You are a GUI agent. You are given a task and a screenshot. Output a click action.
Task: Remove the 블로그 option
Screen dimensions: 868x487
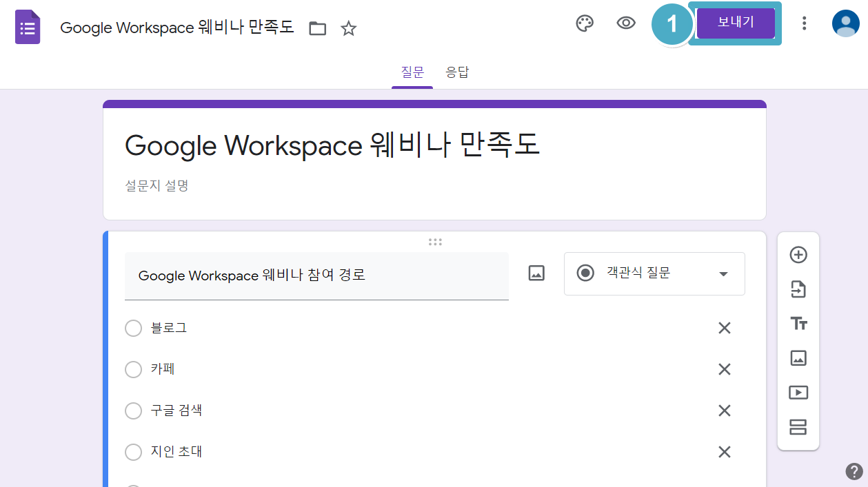725,329
